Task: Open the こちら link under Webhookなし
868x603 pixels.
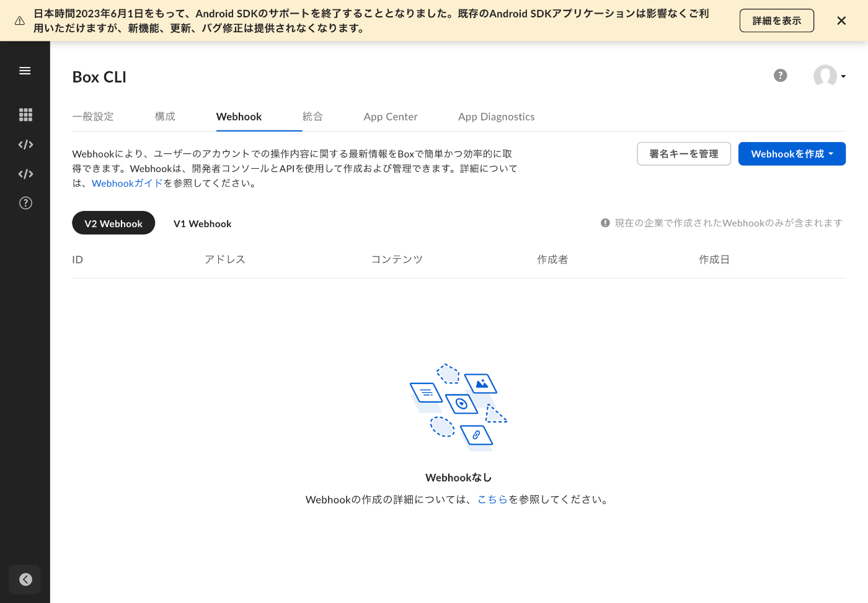Action: pyautogui.click(x=493, y=499)
